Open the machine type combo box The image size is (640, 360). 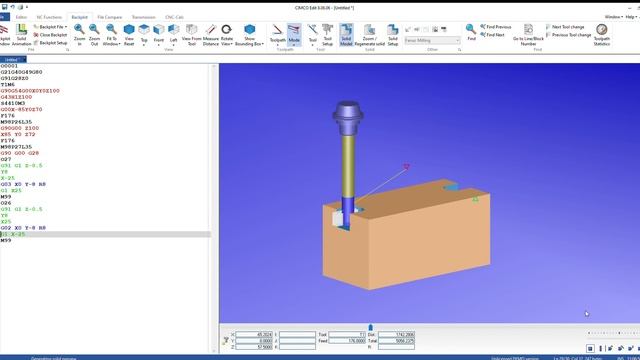click(x=432, y=40)
